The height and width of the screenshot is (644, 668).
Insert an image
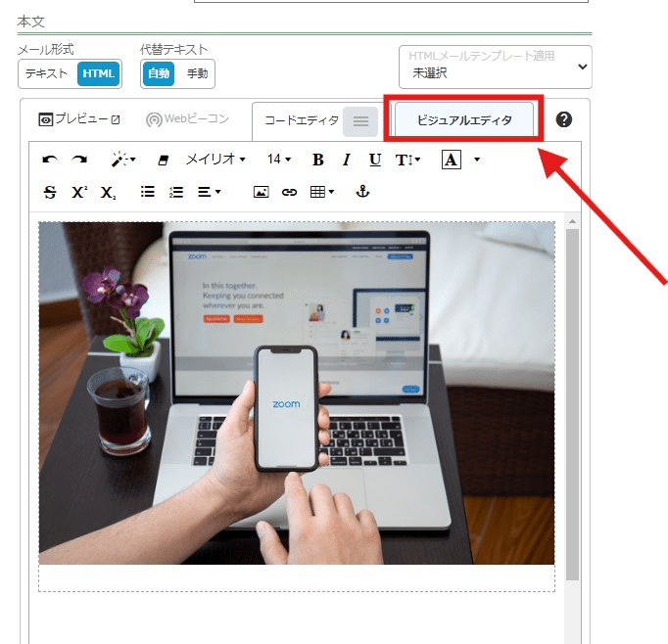[x=261, y=192]
